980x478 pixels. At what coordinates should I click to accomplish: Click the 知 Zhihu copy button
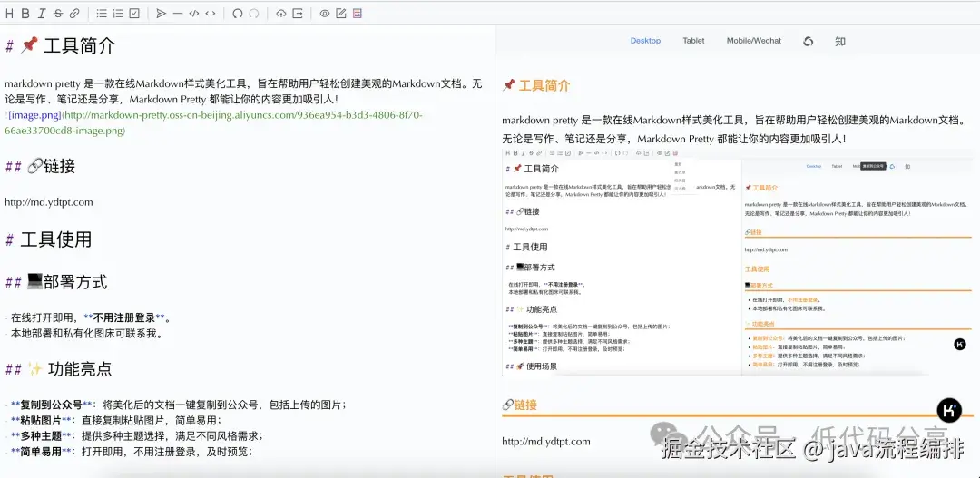840,41
